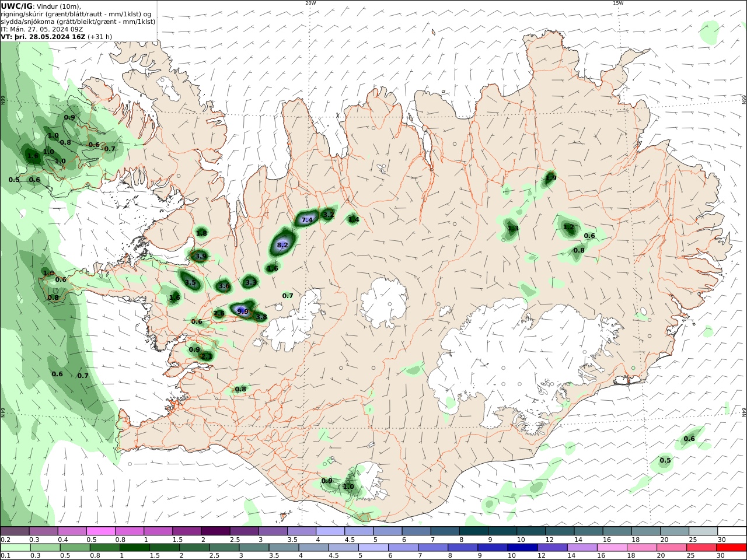Click the 1.8 precipitation value
The height and width of the screenshot is (560, 747).
coord(201,233)
